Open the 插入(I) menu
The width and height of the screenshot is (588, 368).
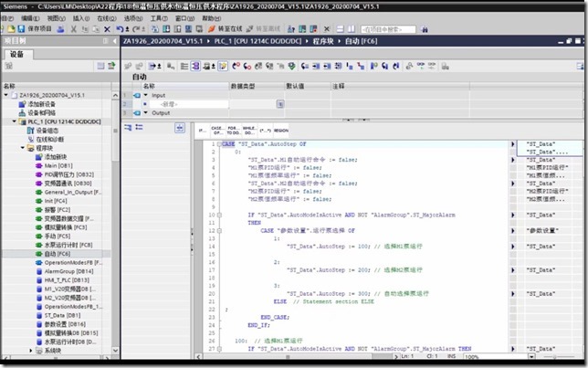[x=81, y=18]
